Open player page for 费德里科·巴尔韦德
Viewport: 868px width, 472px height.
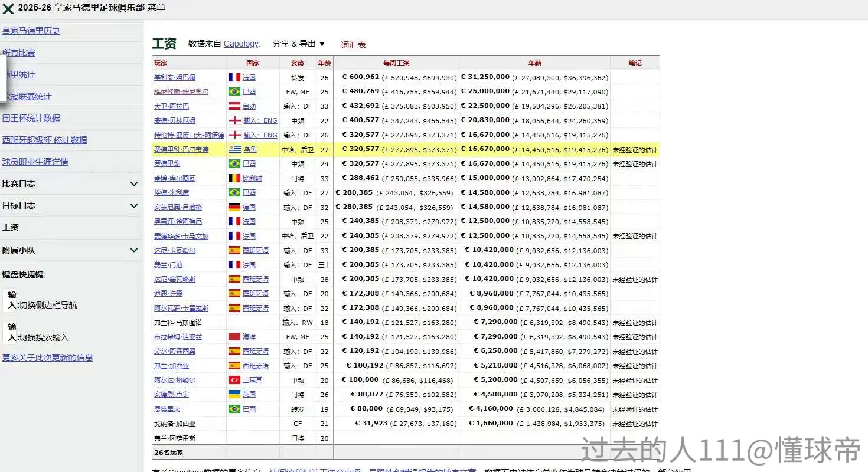tap(181, 149)
